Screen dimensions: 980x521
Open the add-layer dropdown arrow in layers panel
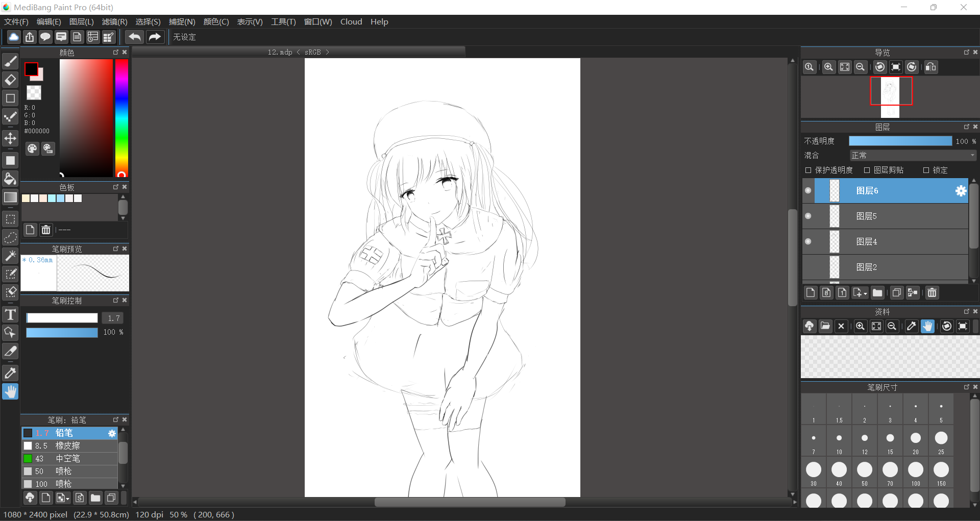tap(865, 293)
